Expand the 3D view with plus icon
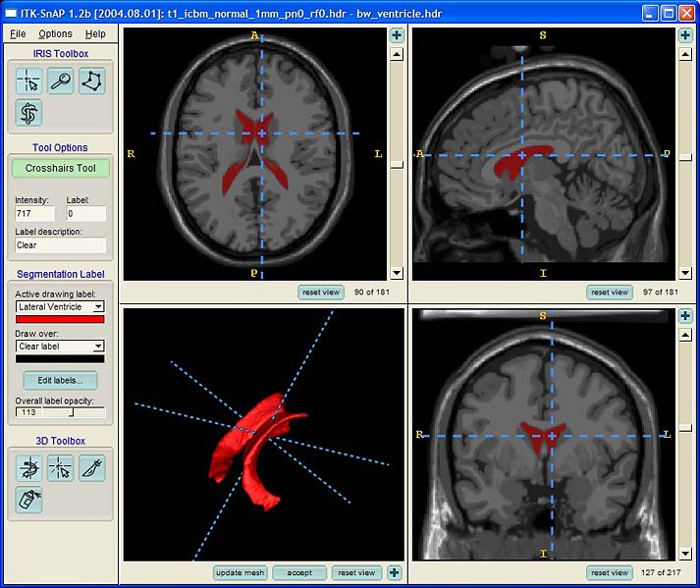The height and width of the screenshot is (588, 700). pos(394,572)
